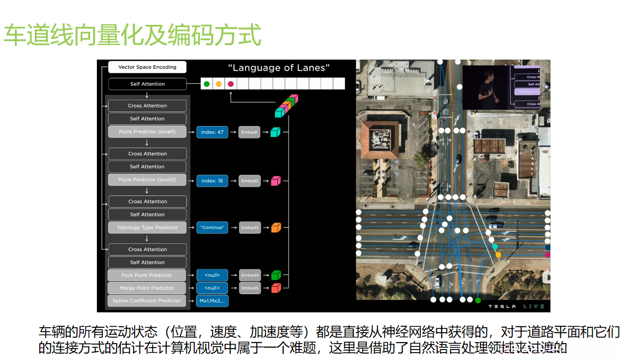Image resolution: width=622 pixels, height=364 pixels.
Task: Click the <null> box beside Embed5
Action: tap(212, 288)
